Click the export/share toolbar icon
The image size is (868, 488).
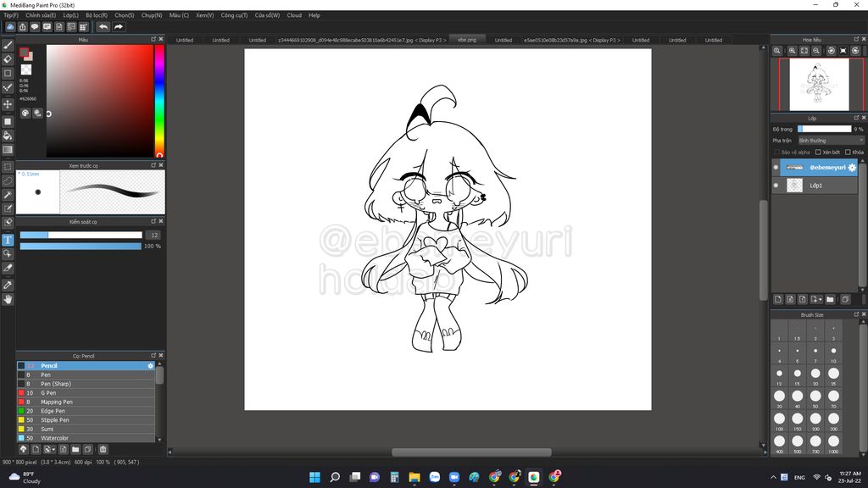[23, 26]
